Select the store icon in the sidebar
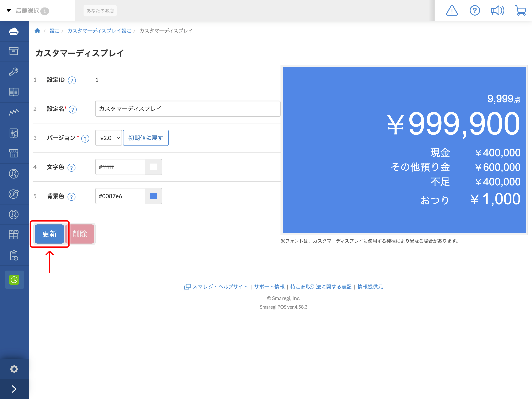The image size is (532, 399). coord(14,153)
